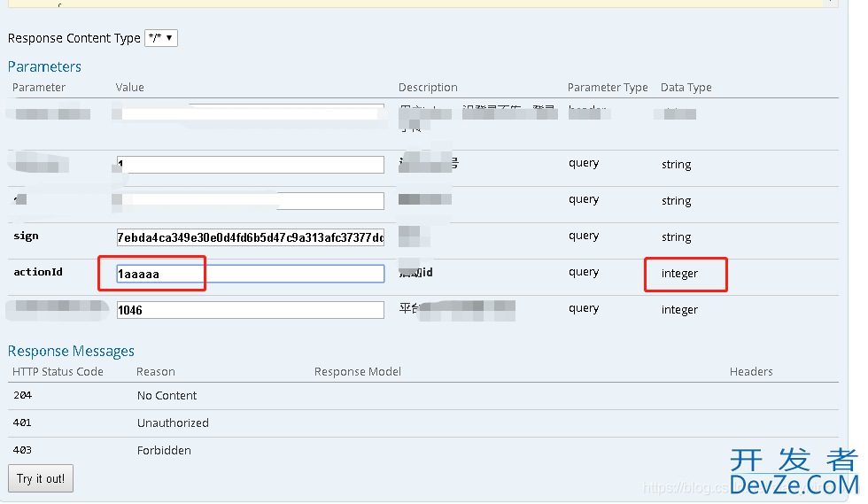Click the Unauthorized reason text
This screenshot has height=504, width=868.
[173, 423]
